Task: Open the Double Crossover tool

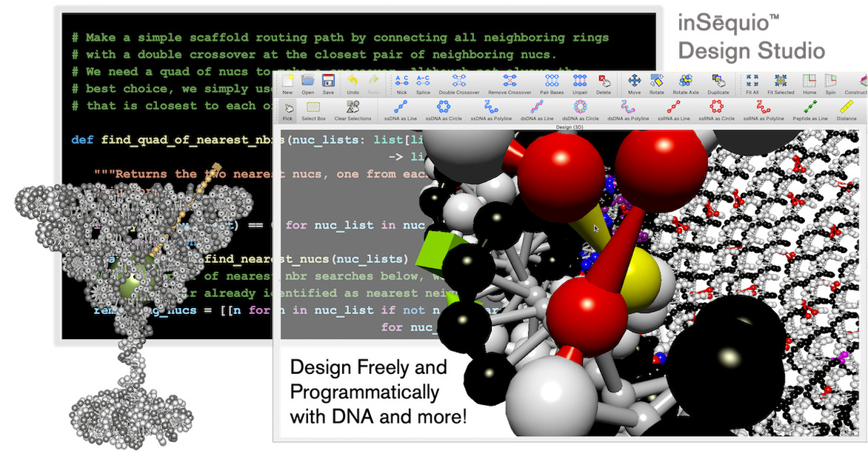Action: click(458, 83)
